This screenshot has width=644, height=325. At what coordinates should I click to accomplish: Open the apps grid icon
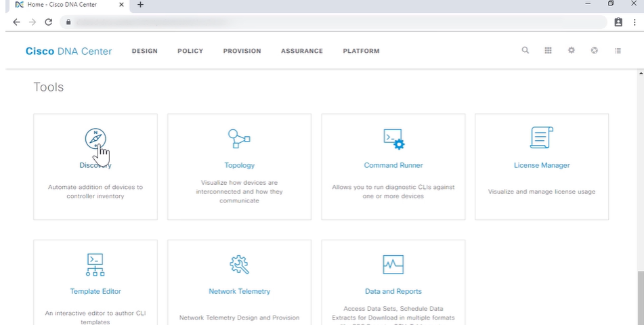click(548, 51)
